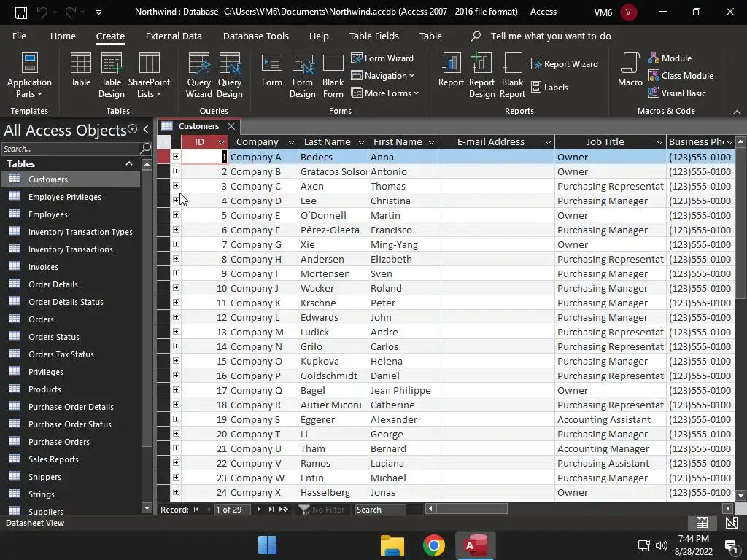Create a new Macro

(630, 70)
